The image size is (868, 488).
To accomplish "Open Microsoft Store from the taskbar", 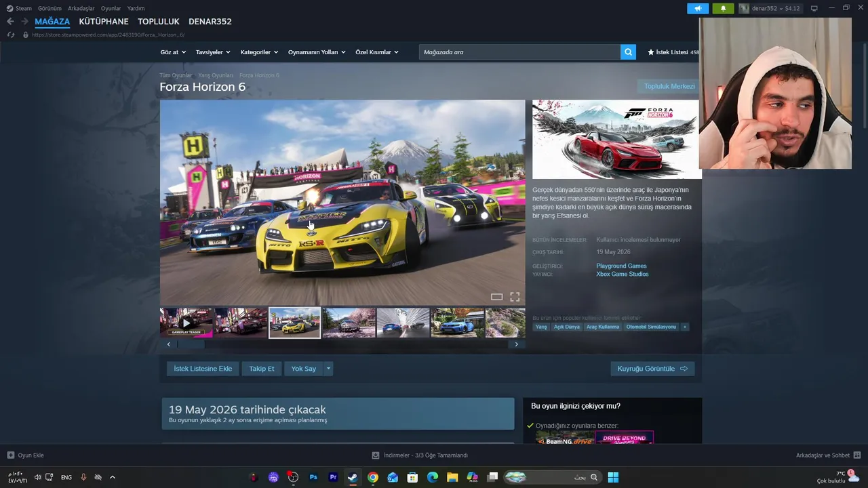I will (x=412, y=477).
